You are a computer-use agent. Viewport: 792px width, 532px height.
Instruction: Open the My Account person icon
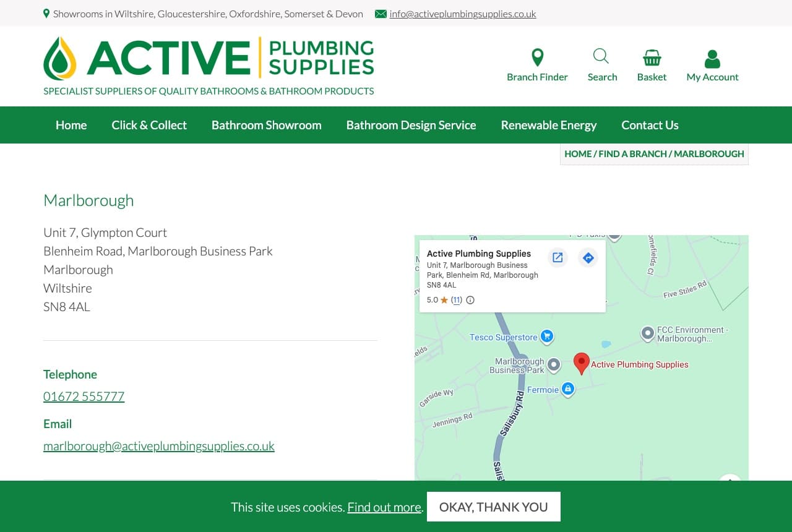tap(712, 59)
